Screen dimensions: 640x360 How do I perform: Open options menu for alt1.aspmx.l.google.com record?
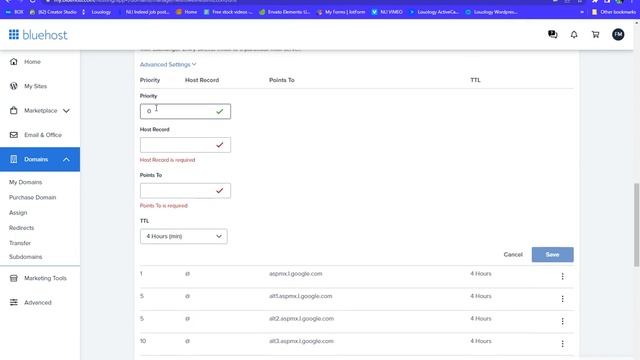click(562, 299)
